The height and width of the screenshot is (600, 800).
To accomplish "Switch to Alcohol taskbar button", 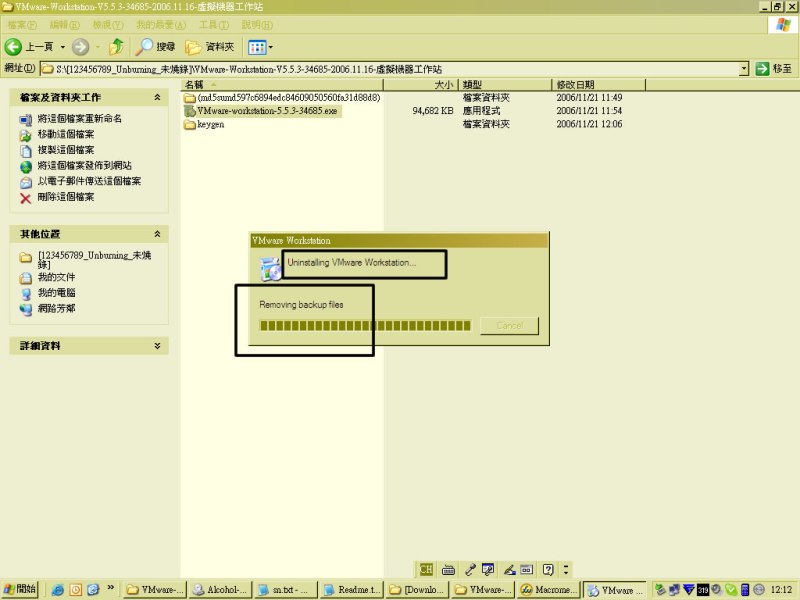I will pos(219,590).
